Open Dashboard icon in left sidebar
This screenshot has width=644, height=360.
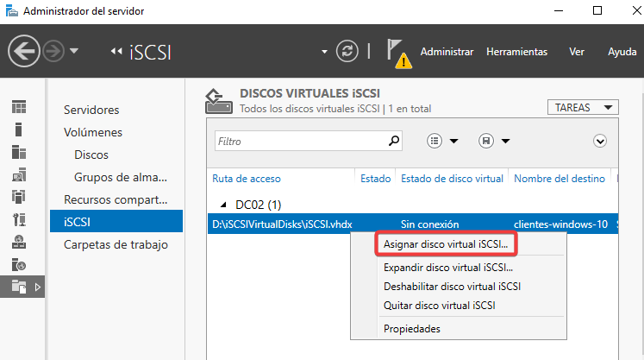click(19, 107)
